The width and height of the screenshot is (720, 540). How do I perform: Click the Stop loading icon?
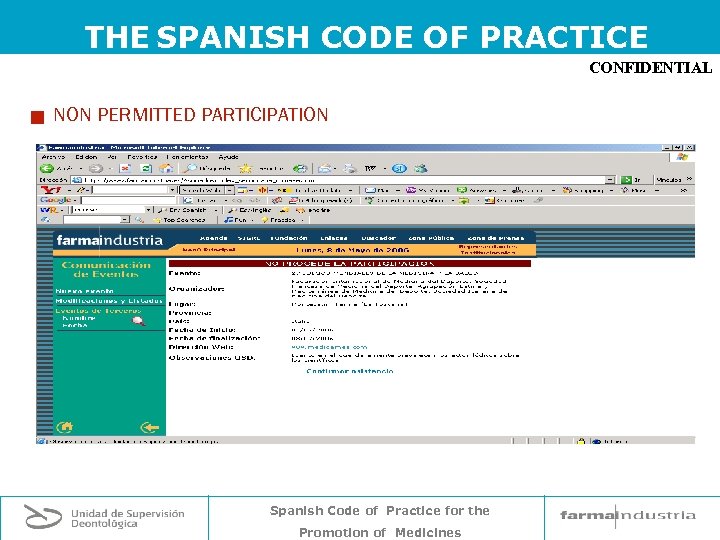click(x=125, y=169)
